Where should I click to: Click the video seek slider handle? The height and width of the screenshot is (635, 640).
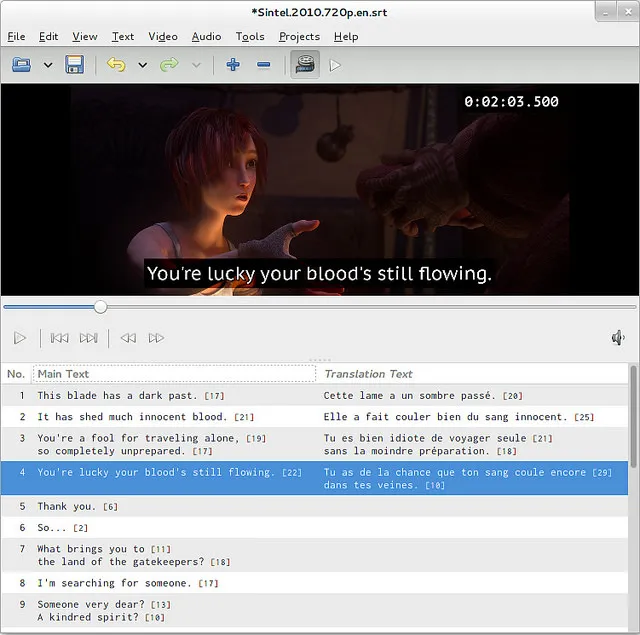pos(100,307)
